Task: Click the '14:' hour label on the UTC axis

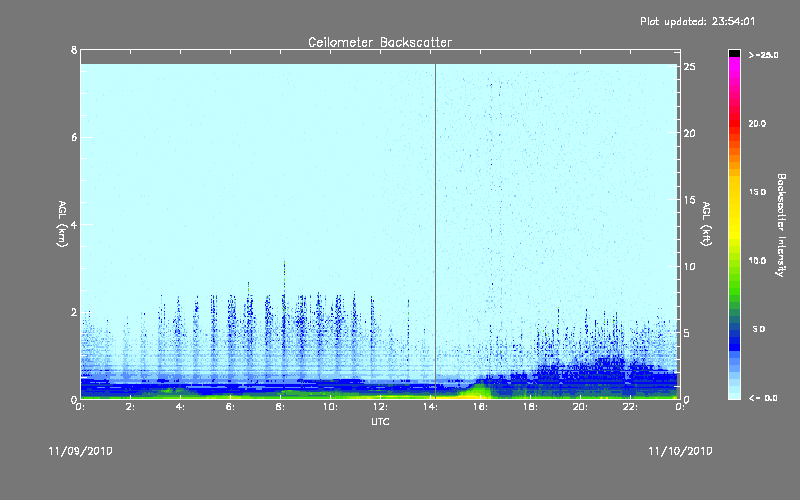Action: click(431, 407)
